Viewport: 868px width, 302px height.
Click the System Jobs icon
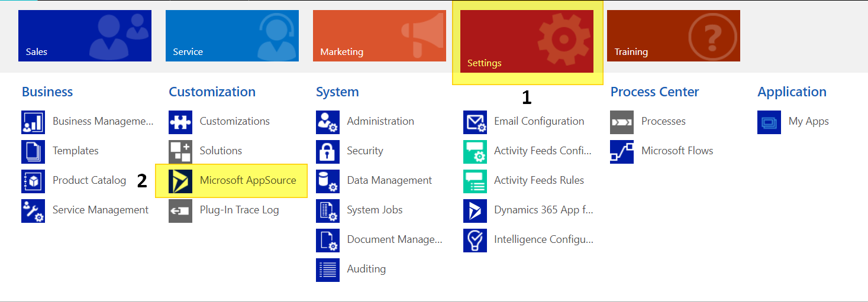tap(328, 211)
